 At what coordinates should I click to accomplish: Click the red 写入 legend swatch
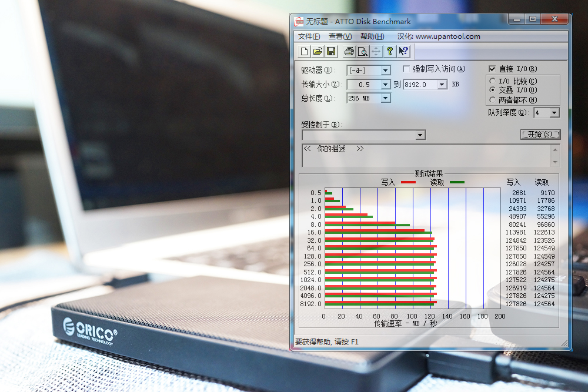409,182
